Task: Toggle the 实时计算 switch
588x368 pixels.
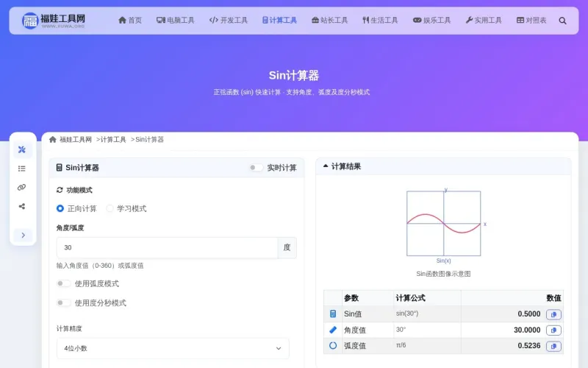Action: (x=256, y=168)
